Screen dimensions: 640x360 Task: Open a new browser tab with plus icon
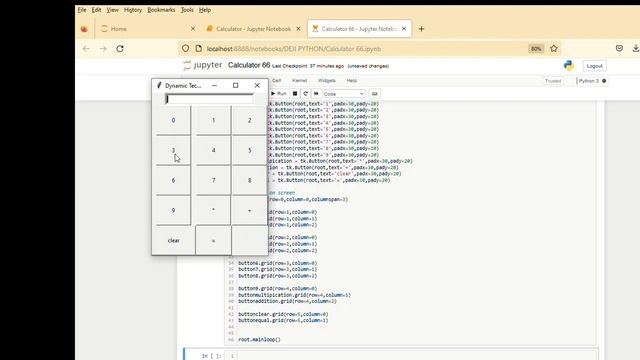pyautogui.click(x=422, y=29)
